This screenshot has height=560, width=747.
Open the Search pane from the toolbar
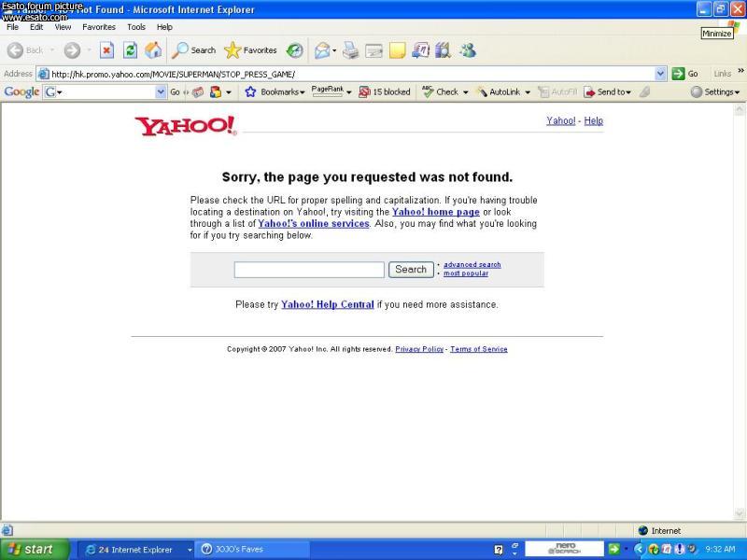pos(194,50)
